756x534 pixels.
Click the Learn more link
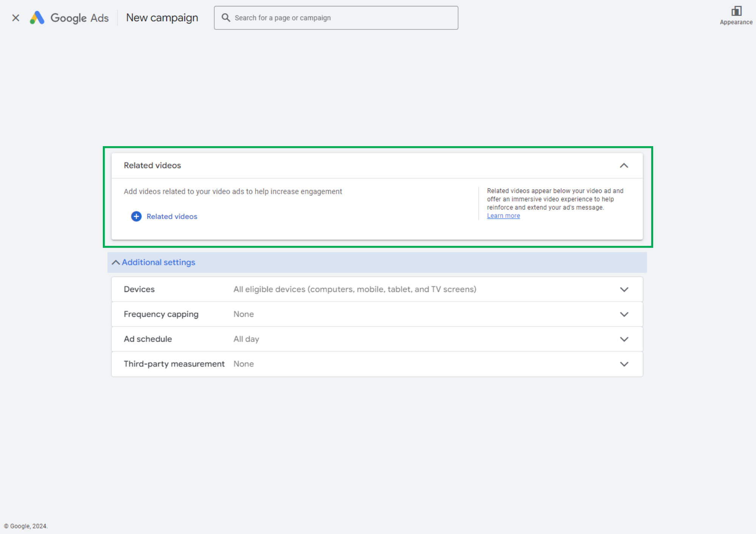[x=503, y=216]
